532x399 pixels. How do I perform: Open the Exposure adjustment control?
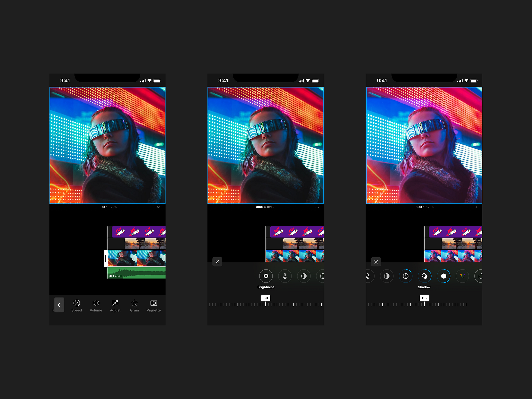point(406,276)
